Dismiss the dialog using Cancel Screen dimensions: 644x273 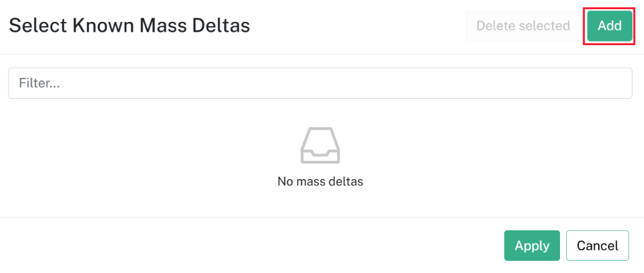[x=597, y=246]
